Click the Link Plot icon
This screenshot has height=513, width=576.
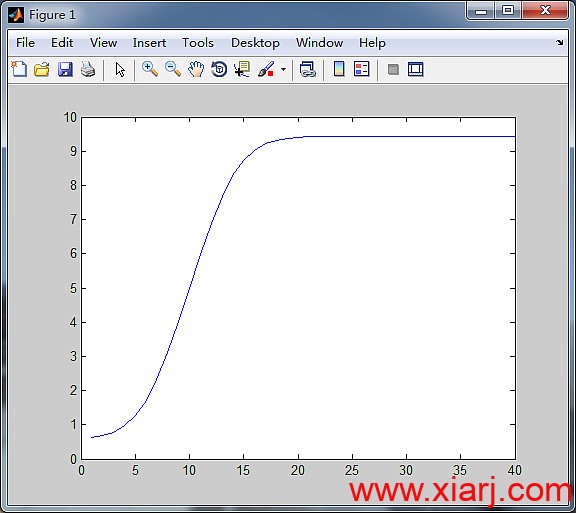pyautogui.click(x=307, y=69)
